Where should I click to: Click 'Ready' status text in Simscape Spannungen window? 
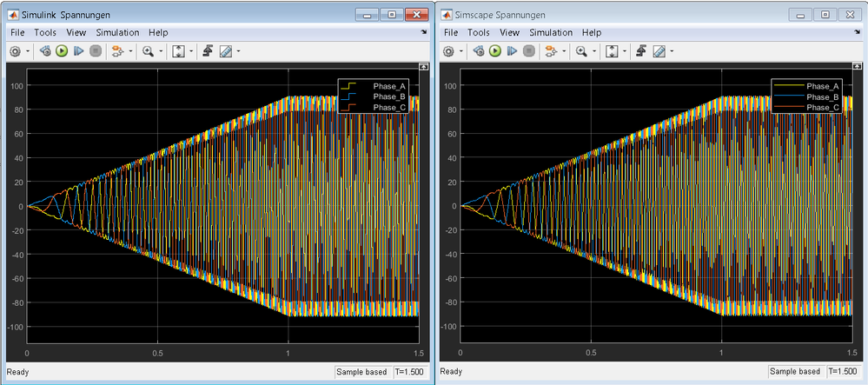tap(452, 372)
